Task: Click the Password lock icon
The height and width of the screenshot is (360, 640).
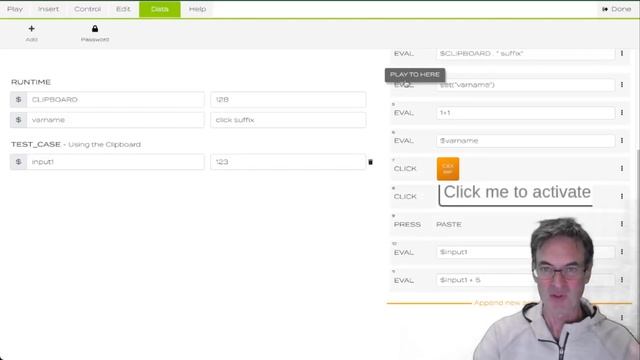Action: tap(95, 29)
